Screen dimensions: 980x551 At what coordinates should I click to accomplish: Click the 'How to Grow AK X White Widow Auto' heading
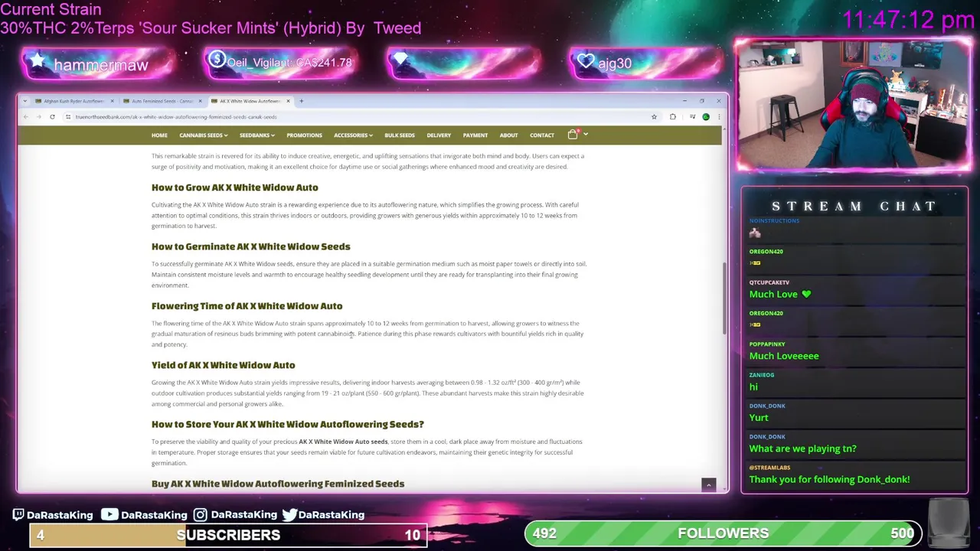pyautogui.click(x=234, y=187)
